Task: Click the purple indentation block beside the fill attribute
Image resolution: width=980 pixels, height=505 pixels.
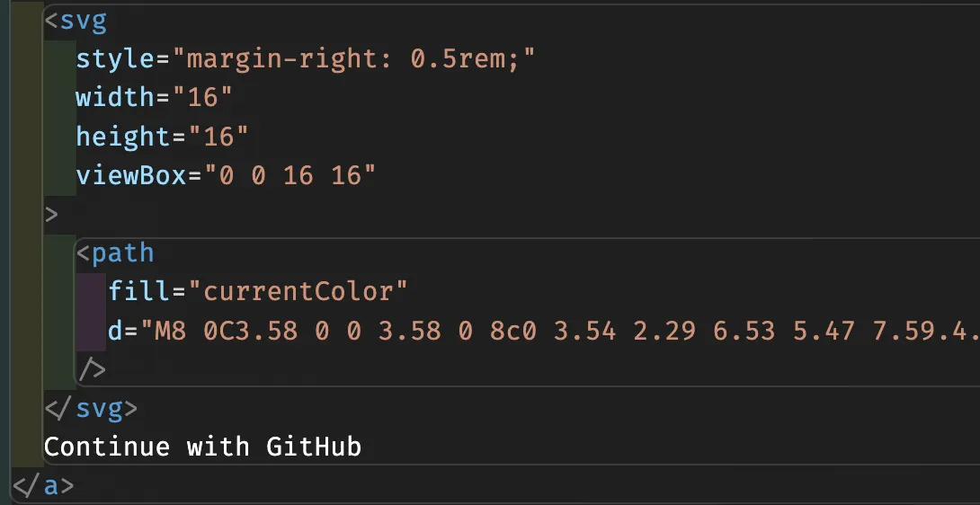Action: pyautogui.click(x=91, y=311)
